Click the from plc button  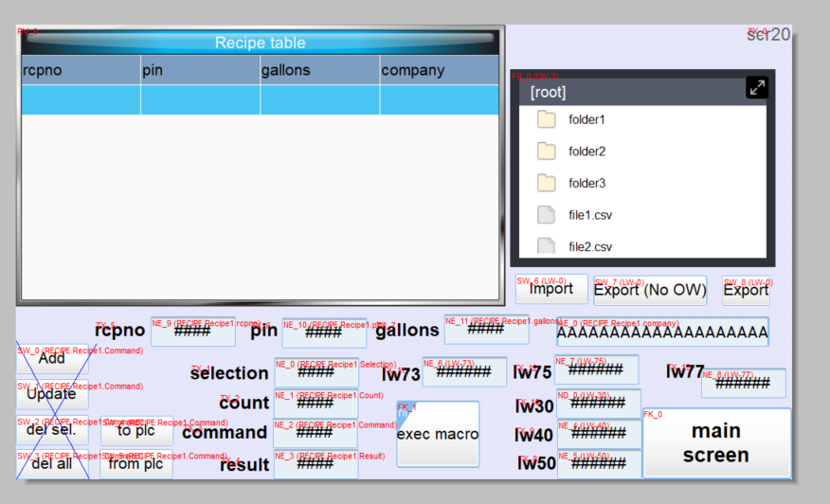pyautogui.click(x=136, y=464)
